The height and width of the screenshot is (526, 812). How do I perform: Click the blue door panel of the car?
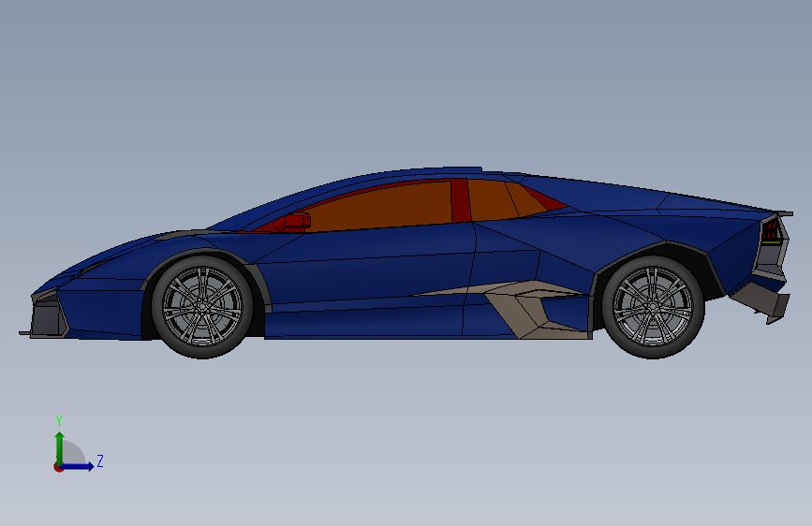pos(368,270)
